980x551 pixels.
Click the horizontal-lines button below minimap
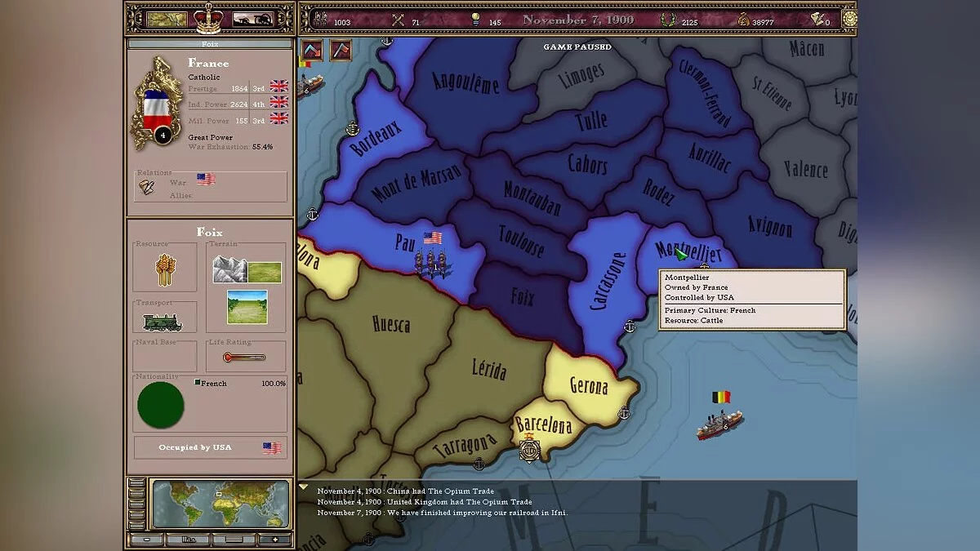click(x=234, y=540)
